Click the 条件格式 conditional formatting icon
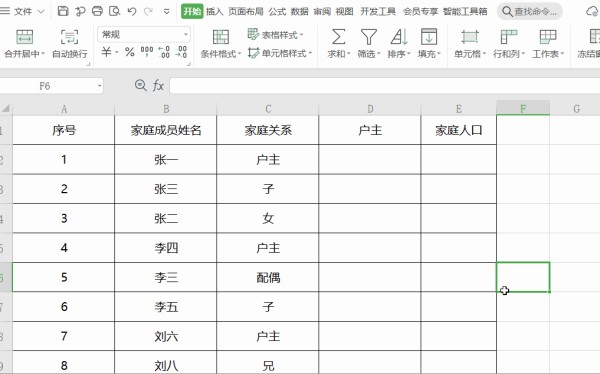The image size is (600, 374). click(x=221, y=37)
